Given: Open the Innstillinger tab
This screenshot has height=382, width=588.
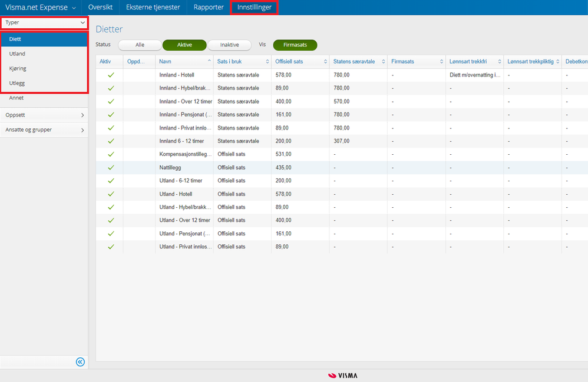Looking at the screenshot, I should tap(255, 7).
